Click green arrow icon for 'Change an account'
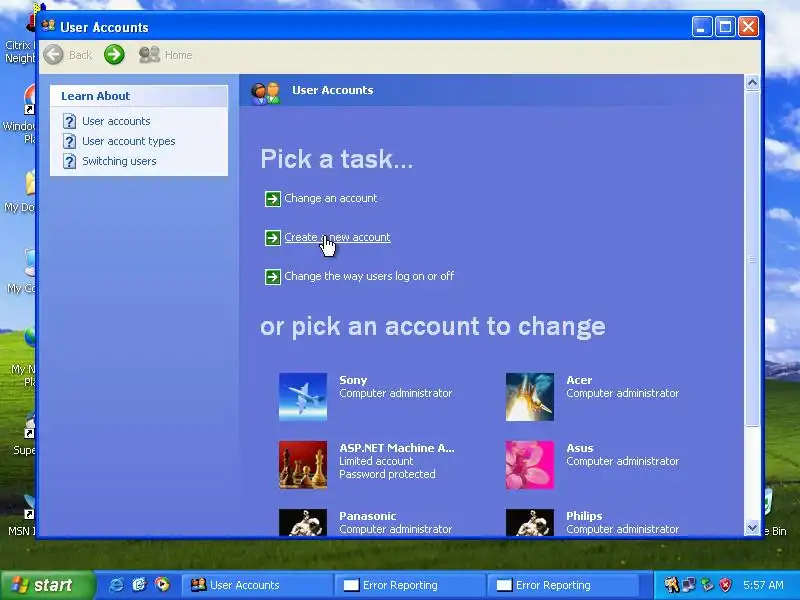 272,198
